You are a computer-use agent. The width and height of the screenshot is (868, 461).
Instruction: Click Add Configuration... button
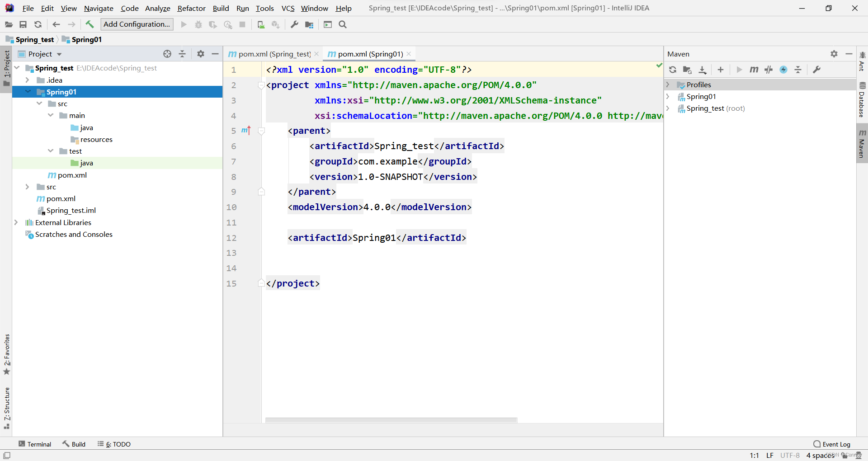tap(137, 24)
